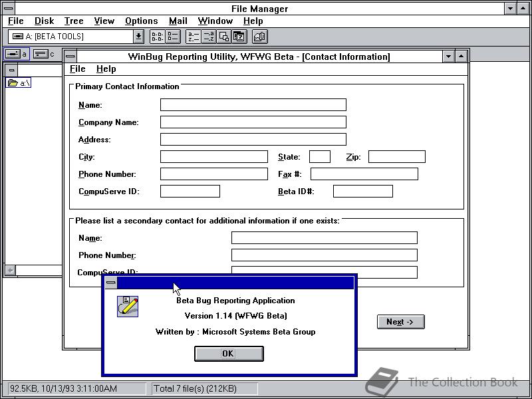Open Help menu in File Manager
This screenshot has height=399, width=532.
tap(253, 21)
